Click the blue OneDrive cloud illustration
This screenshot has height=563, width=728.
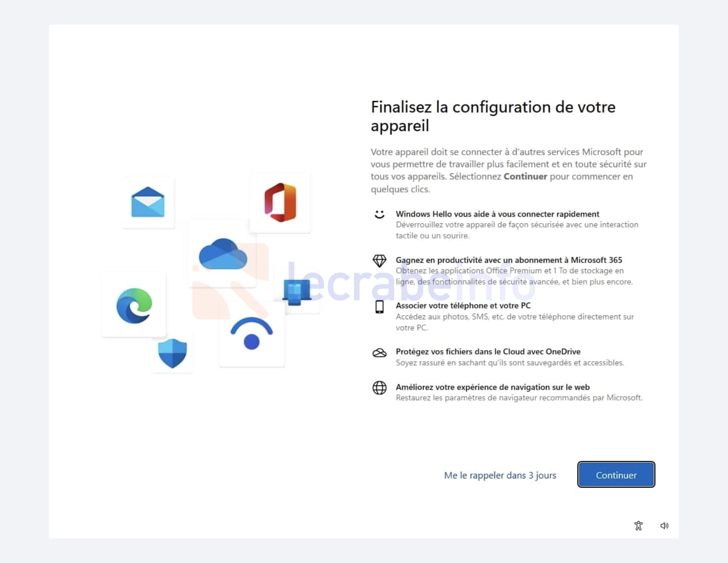point(223,254)
